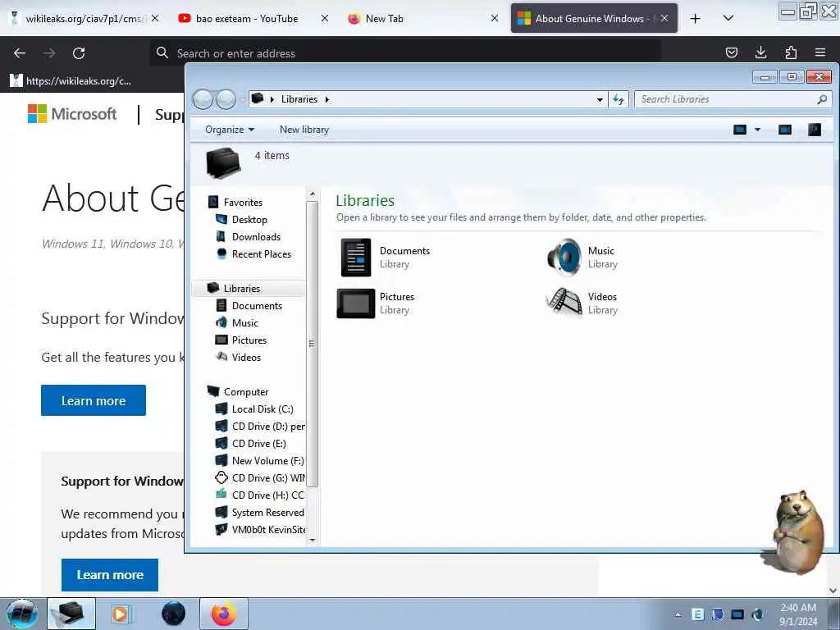
Task: Open the Pictures library icon in main pane
Action: tap(356, 304)
